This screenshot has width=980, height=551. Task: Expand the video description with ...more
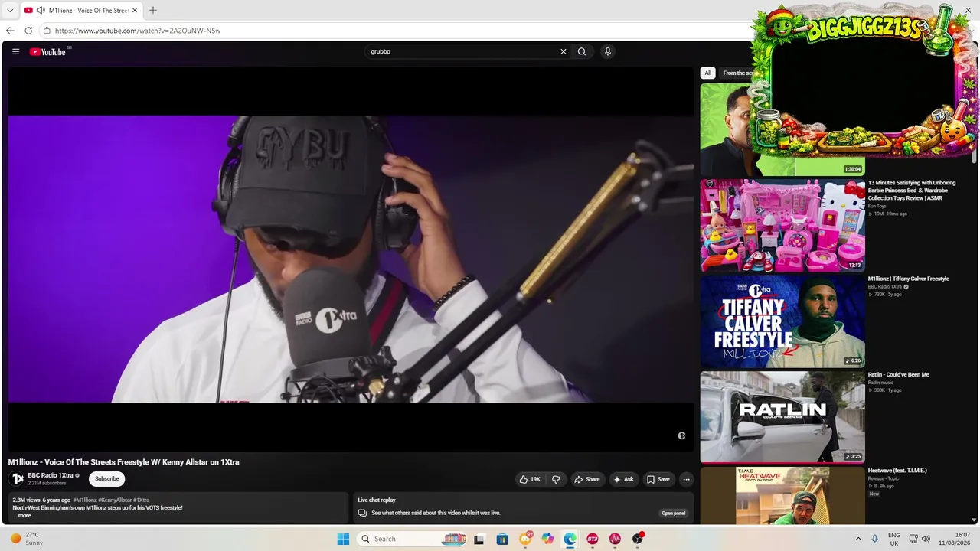(x=22, y=516)
